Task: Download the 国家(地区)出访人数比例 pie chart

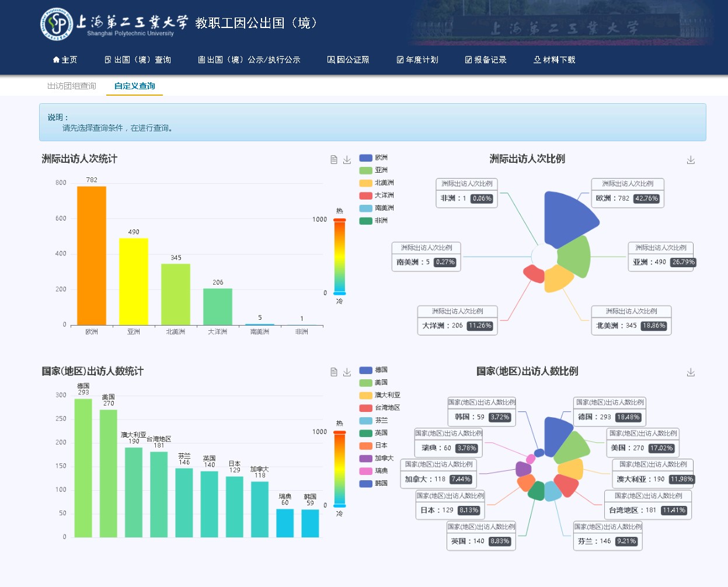Action: tap(691, 372)
